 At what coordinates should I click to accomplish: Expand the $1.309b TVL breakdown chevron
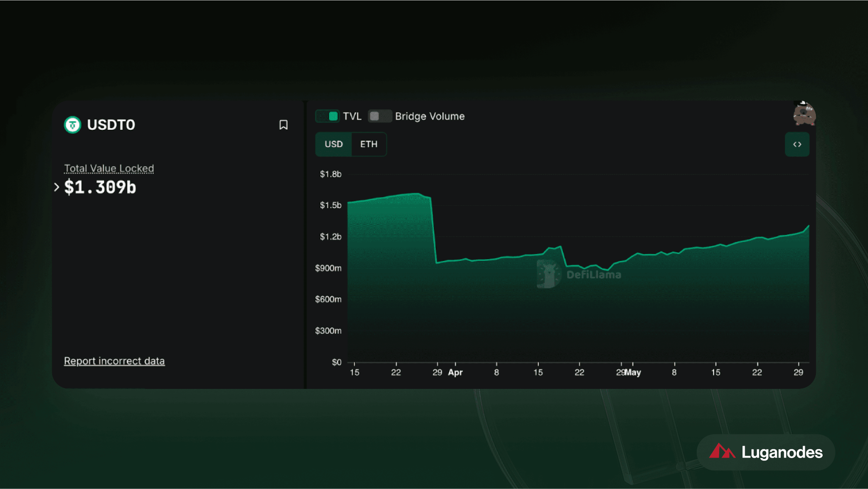pos(57,187)
